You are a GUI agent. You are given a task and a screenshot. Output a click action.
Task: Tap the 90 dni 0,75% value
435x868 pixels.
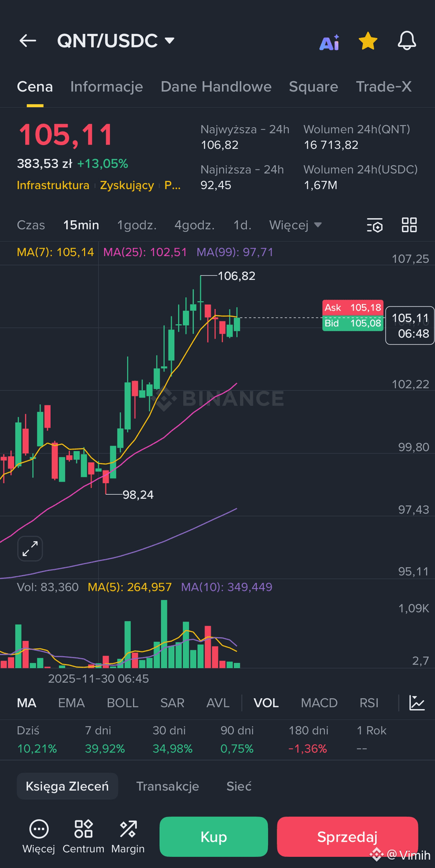click(x=237, y=748)
